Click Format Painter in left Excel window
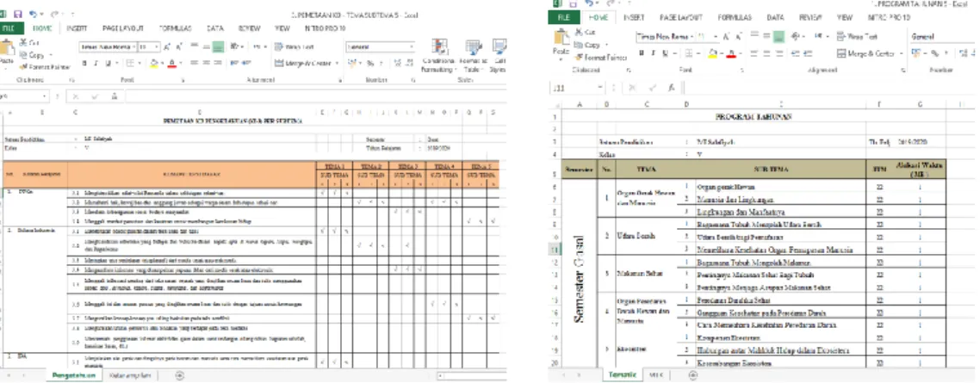Screen dimensions: 980x383 point(45,66)
